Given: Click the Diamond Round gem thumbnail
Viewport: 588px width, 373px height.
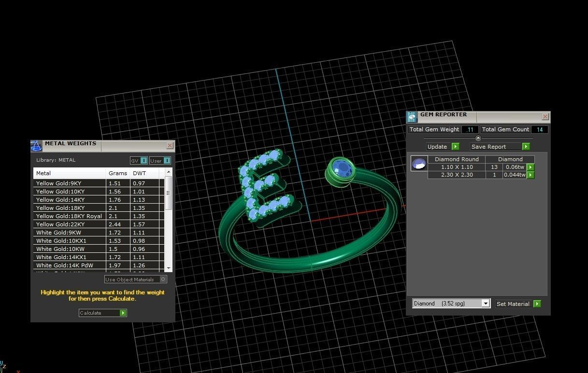Looking at the screenshot, I should point(418,164).
